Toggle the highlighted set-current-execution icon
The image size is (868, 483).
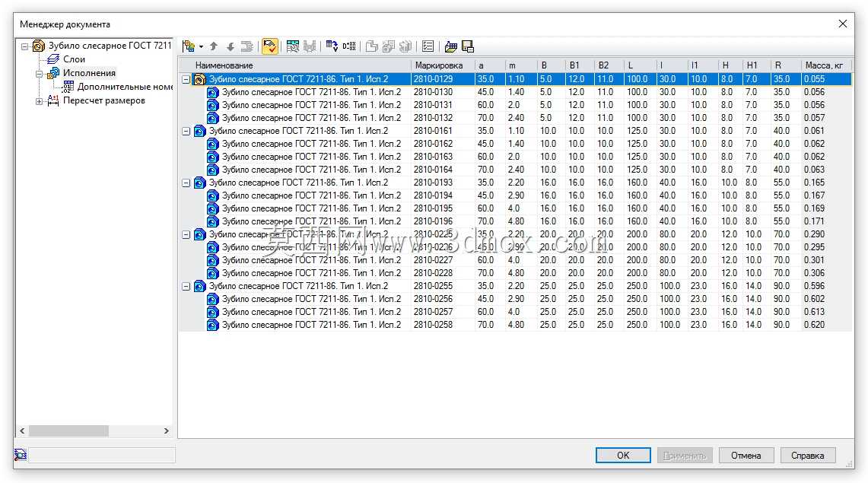[x=269, y=46]
